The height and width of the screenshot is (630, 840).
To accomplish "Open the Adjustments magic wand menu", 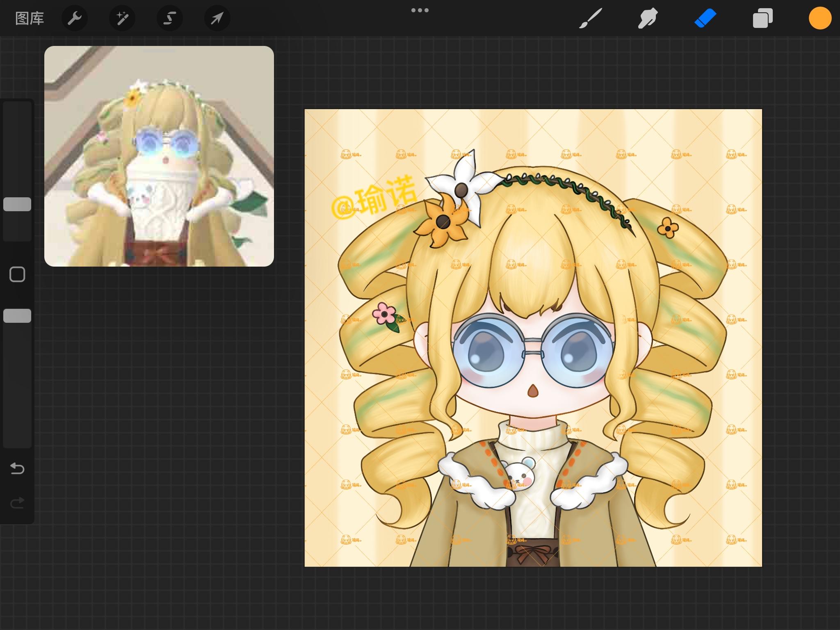I will point(122,18).
